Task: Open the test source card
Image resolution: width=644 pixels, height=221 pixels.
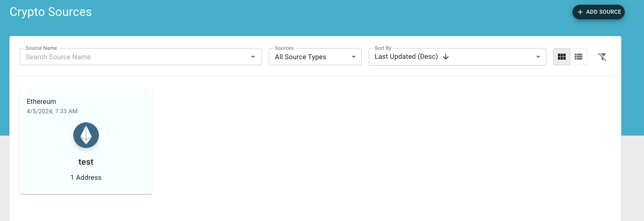Action: coord(86,142)
